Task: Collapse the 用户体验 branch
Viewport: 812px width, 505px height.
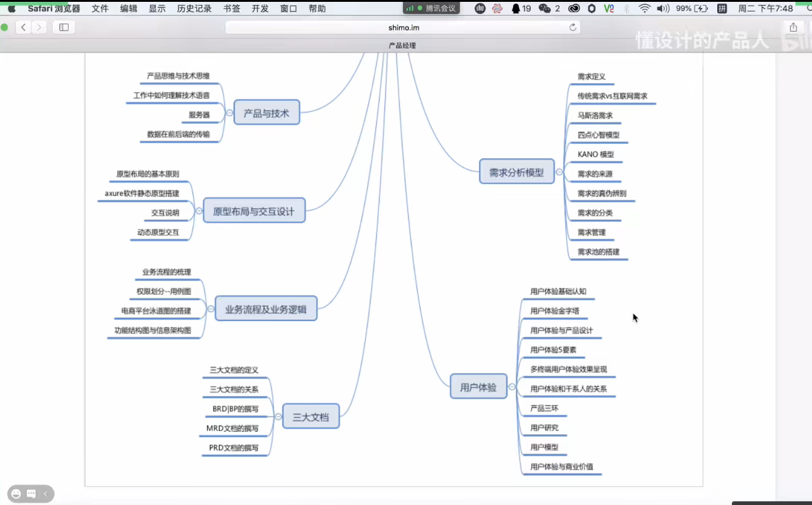Action: (512, 387)
